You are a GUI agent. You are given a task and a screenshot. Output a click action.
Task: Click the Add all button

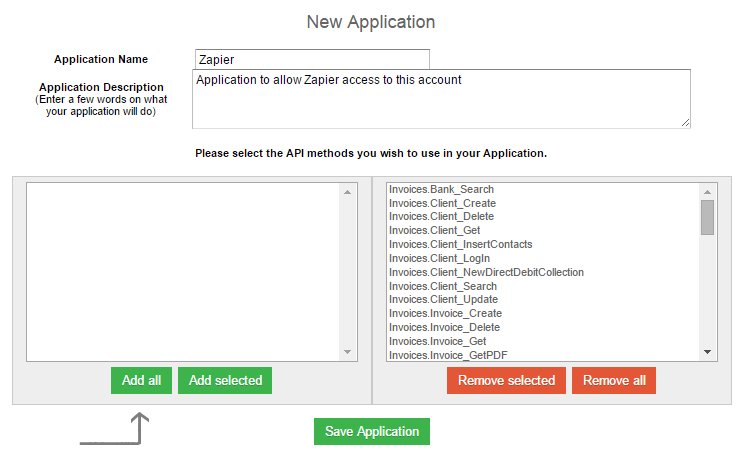point(141,380)
